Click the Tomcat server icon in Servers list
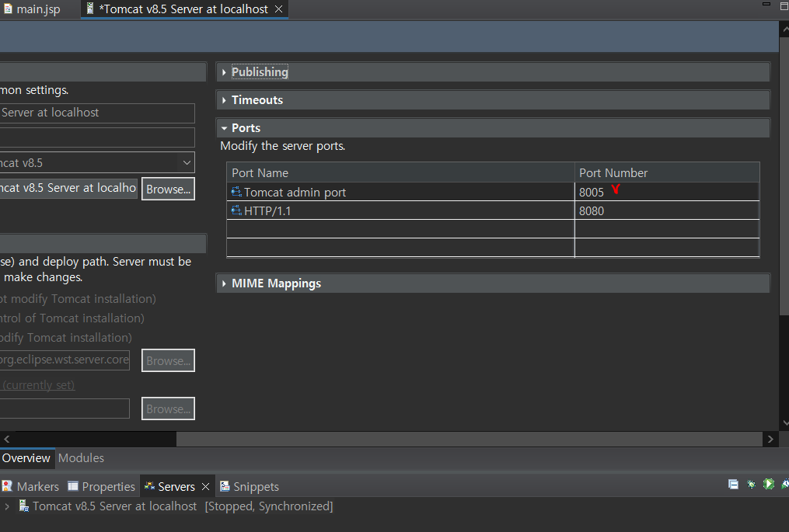789x532 pixels. click(x=23, y=506)
